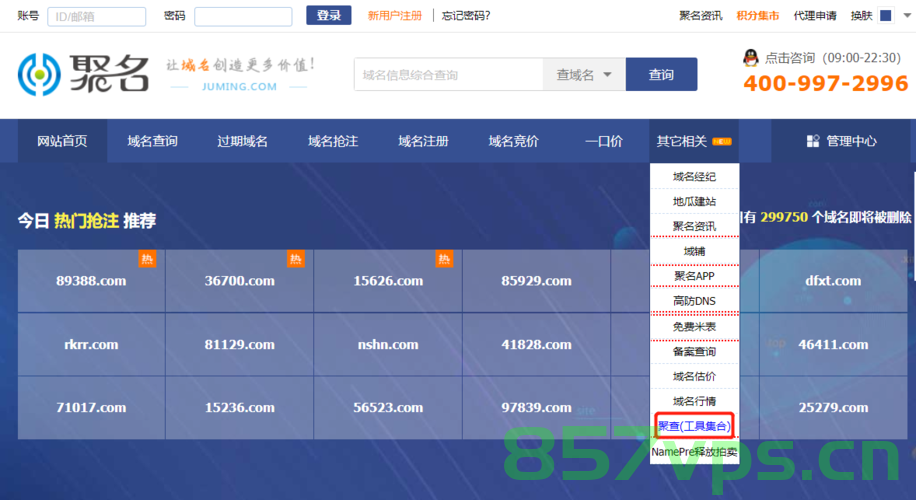Open 域名查询 nav item

[x=152, y=141]
